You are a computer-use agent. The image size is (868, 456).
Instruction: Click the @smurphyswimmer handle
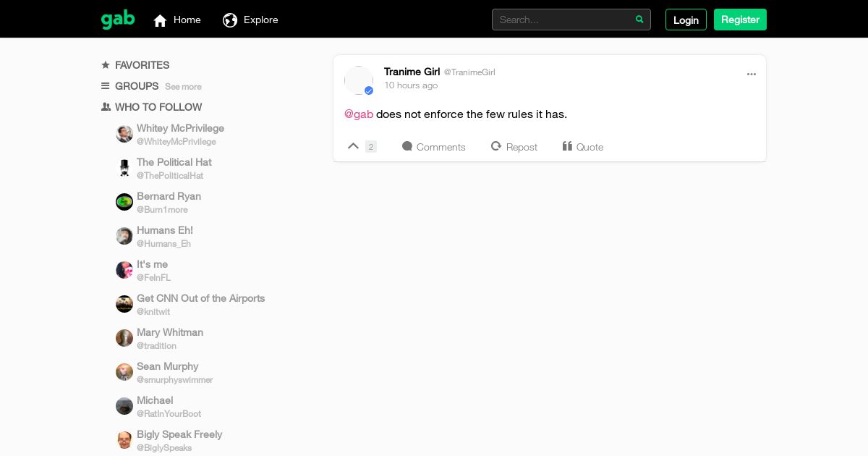pos(175,380)
